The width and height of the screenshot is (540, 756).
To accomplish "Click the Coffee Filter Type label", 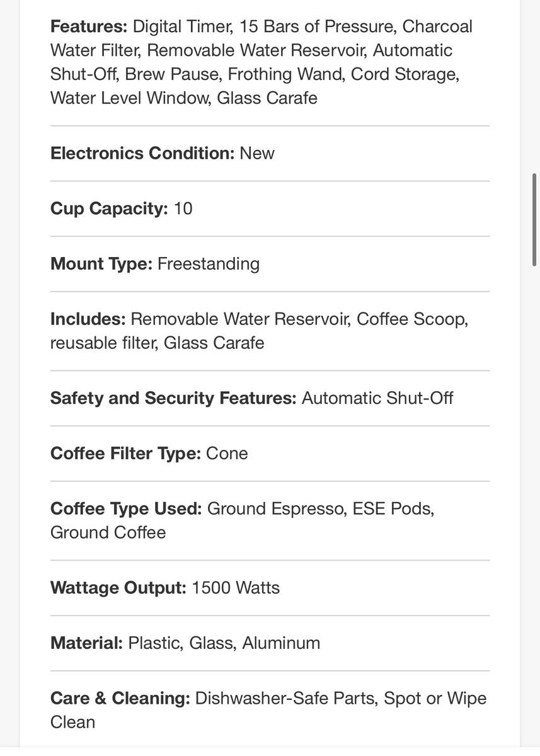I will [x=125, y=454].
